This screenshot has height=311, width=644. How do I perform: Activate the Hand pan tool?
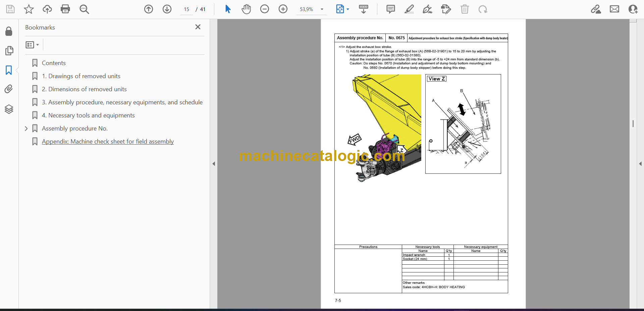pyautogui.click(x=246, y=9)
